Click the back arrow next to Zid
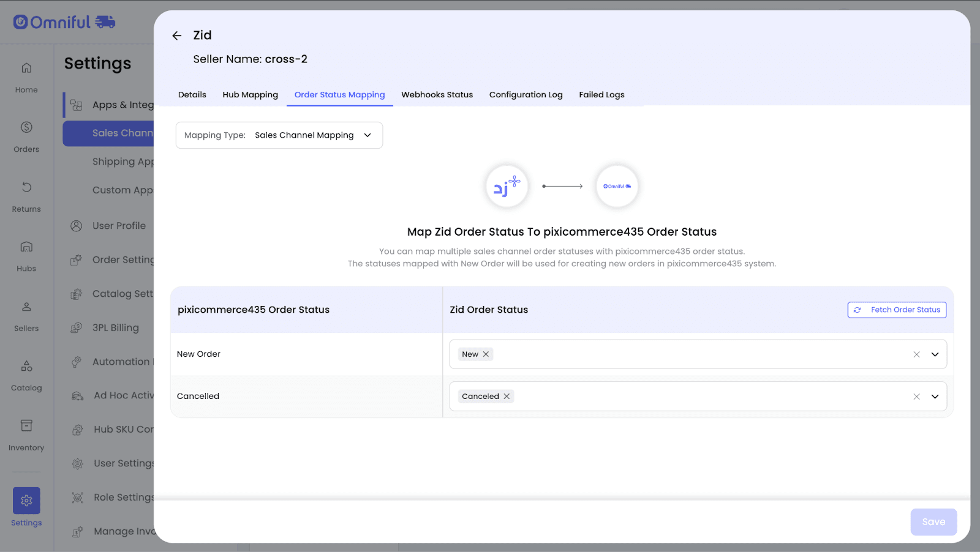The height and width of the screenshot is (552, 980). 177,35
